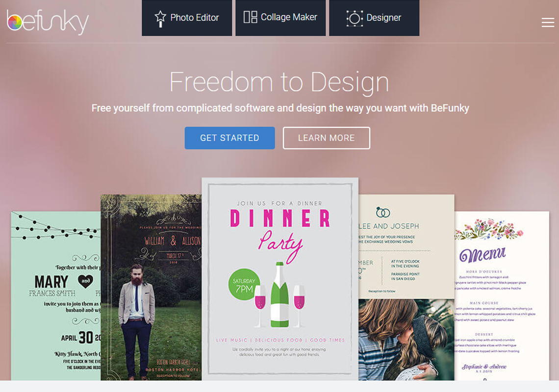This screenshot has width=559, height=392.
Task: Click the couple kissing photo
Action: click(x=407, y=340)
